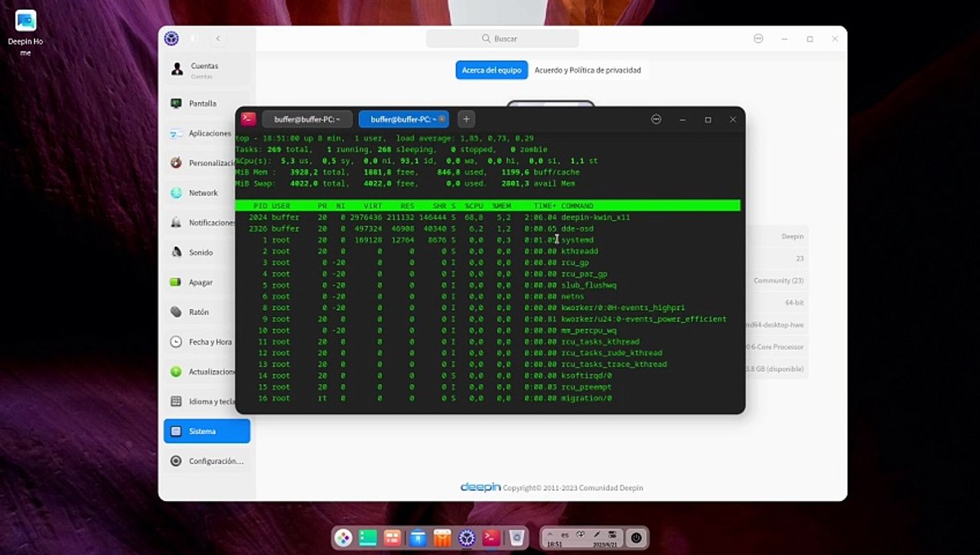Click the Control Center logo icon

click(x=172, y=39)
